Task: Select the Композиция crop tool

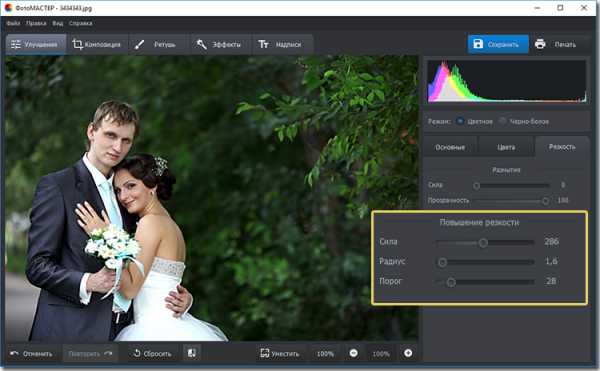Action: pos(77,44)
